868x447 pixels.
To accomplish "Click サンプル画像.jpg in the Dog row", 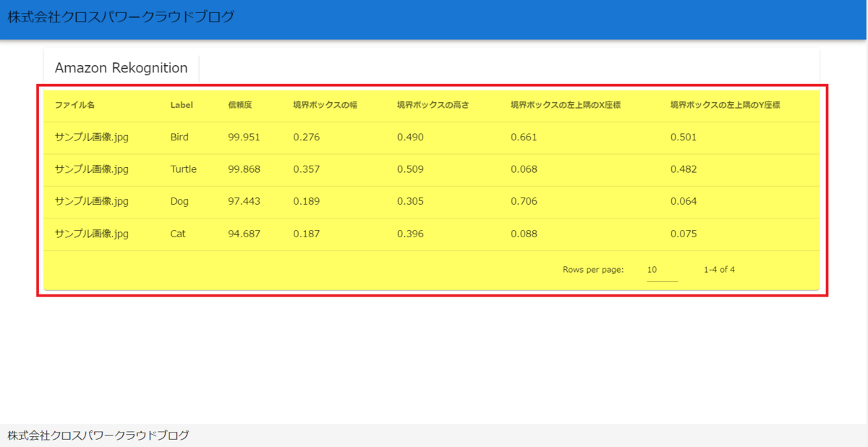I will [x=92, y=201].
